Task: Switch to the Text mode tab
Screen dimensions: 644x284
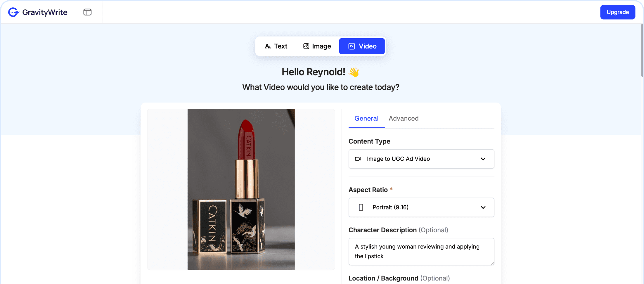Action: 276,46
